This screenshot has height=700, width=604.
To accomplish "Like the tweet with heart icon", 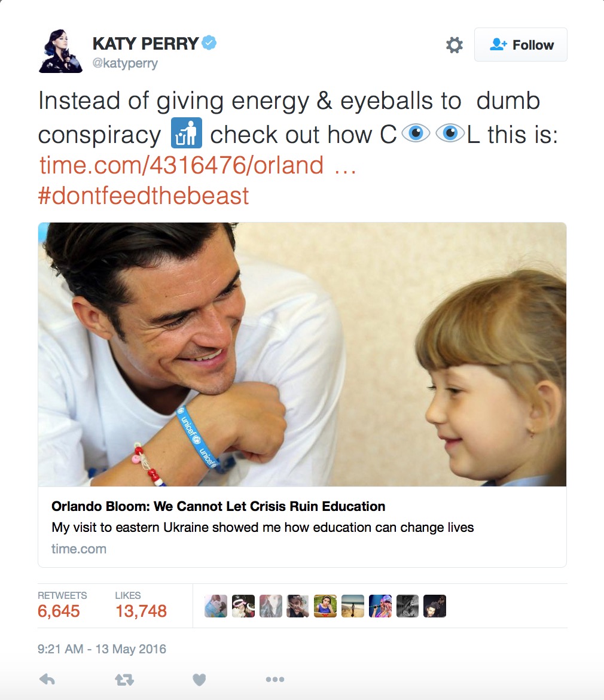I will pos(199,679).
